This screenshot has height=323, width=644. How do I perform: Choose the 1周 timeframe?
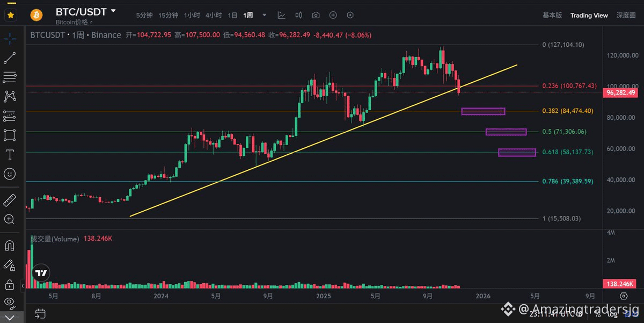(x=248, y=15)
